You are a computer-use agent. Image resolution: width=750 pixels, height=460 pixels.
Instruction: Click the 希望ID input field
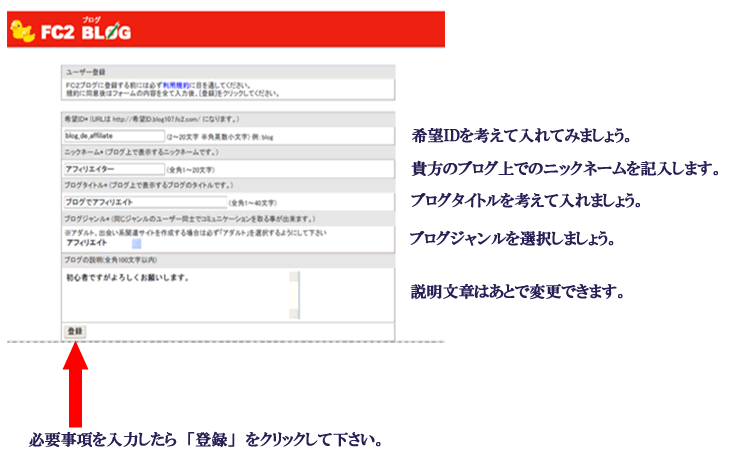[x=114, y=136]
